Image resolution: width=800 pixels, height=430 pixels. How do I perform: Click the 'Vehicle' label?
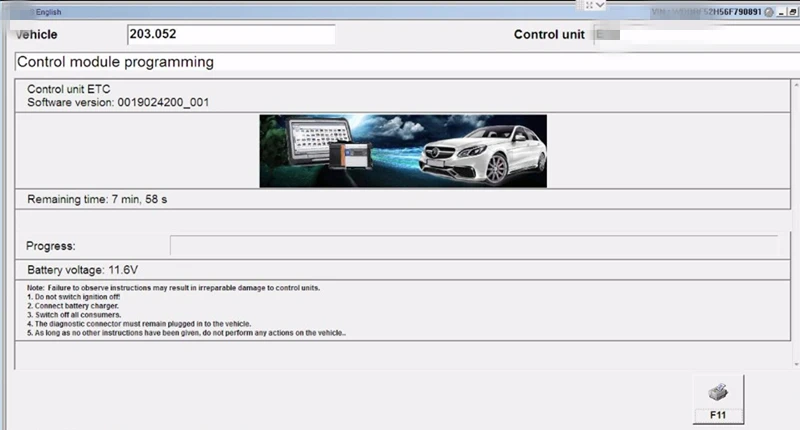(36, 35)
